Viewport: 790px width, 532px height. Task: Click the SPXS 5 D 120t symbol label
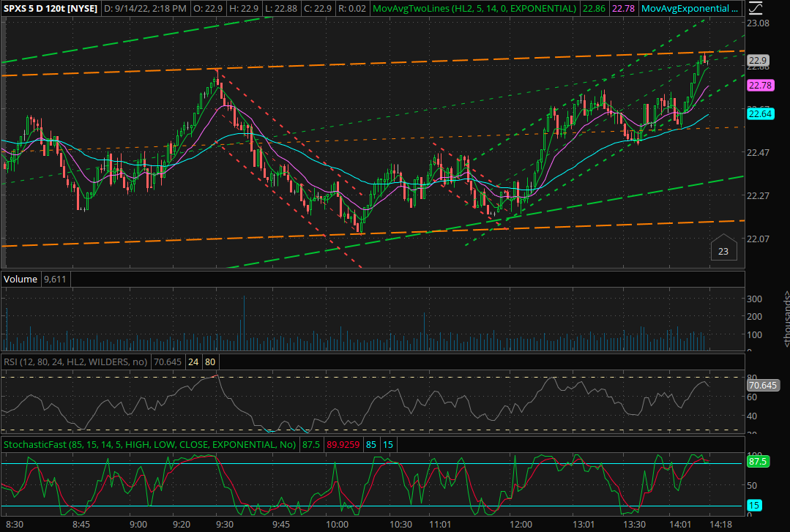[50, 9]
